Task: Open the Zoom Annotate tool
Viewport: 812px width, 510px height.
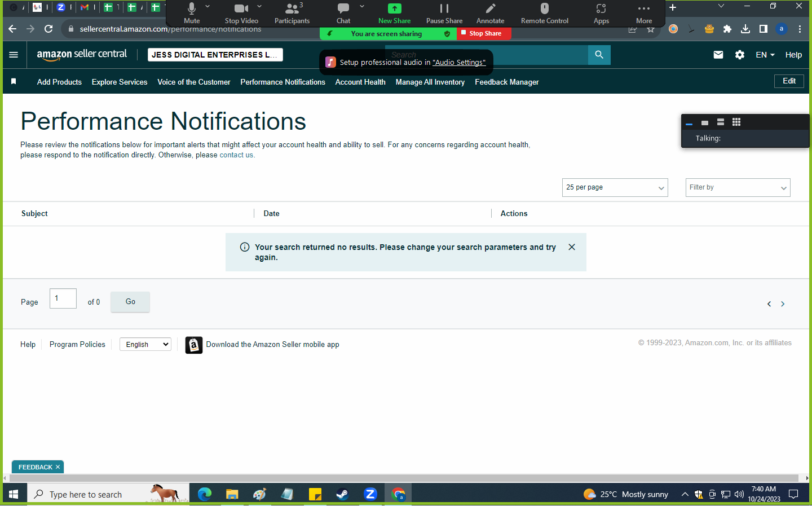Action: pos(491,13)
